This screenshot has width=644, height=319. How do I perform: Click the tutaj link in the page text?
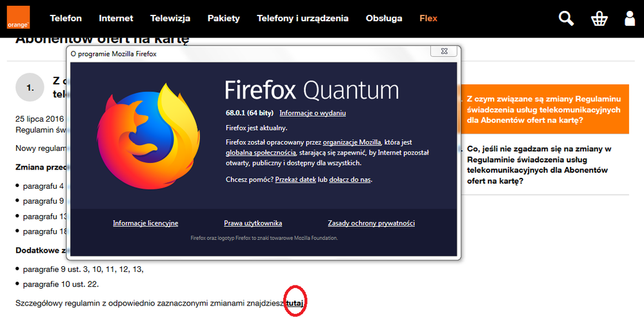coord(294,304)
